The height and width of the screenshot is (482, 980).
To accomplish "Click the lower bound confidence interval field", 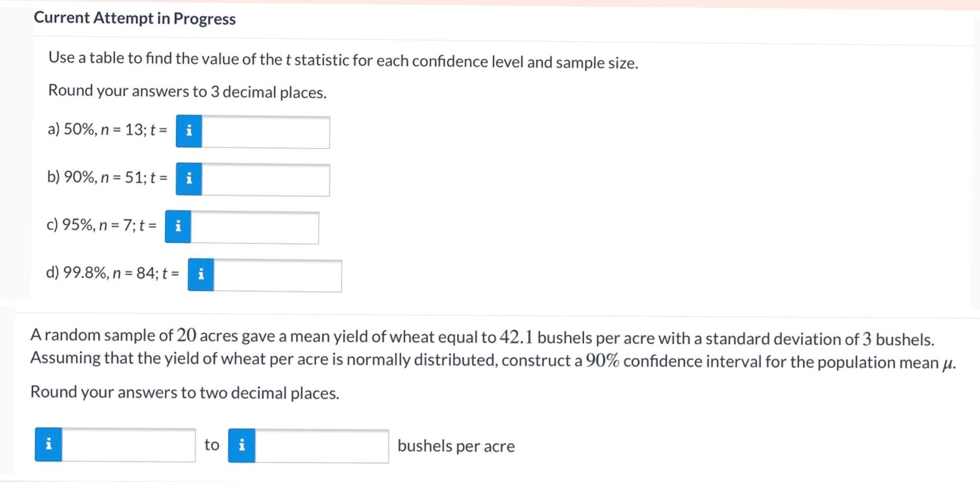I will pos(128,445).
